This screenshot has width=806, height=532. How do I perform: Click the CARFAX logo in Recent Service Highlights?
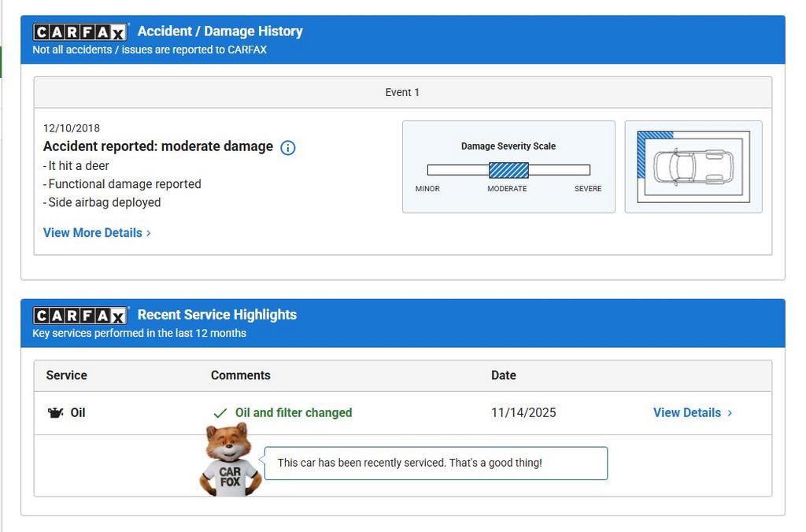pyautogui.click(x=79, y=316)
